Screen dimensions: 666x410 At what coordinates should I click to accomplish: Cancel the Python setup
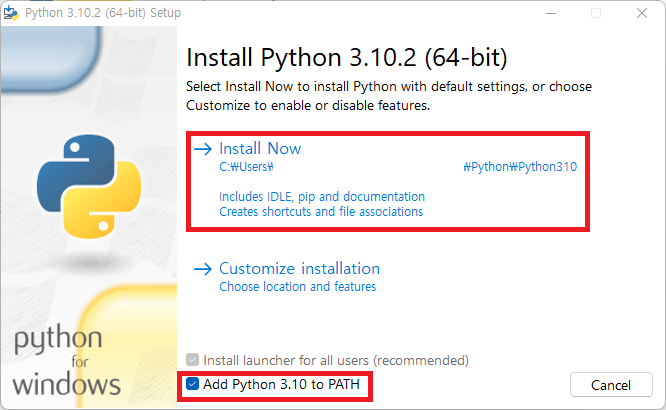coord(611,385)
